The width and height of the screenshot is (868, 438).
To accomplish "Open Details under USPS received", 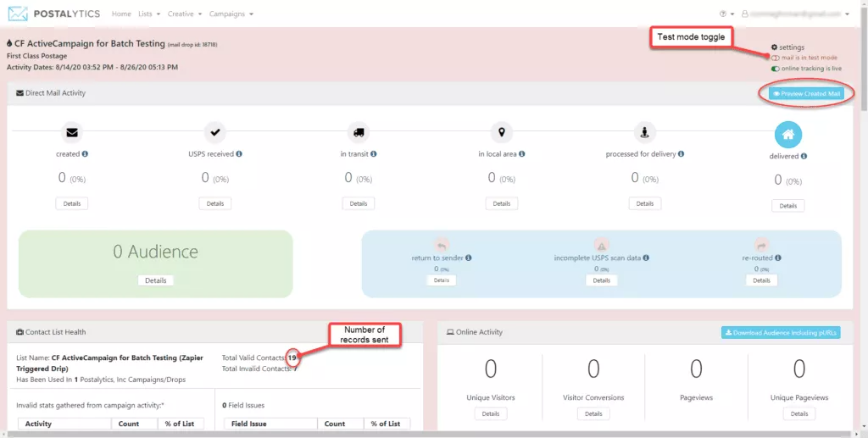I will 214,203.
